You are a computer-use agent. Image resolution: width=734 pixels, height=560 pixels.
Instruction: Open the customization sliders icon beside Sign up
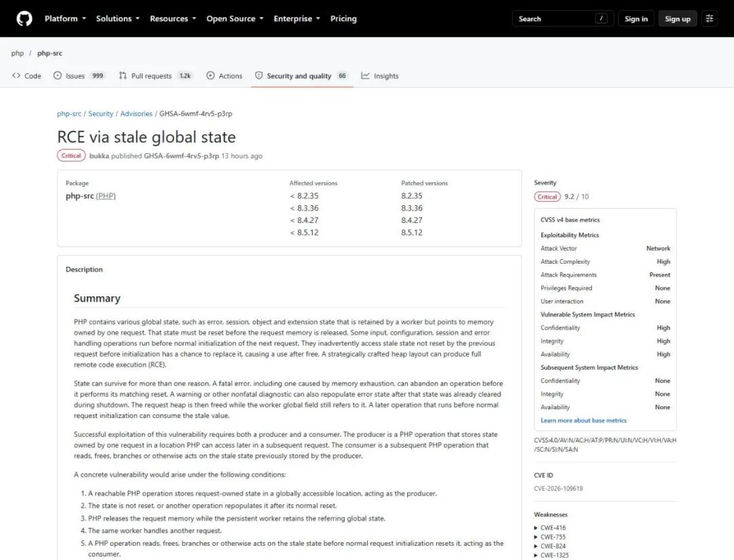tap(709, 19)
